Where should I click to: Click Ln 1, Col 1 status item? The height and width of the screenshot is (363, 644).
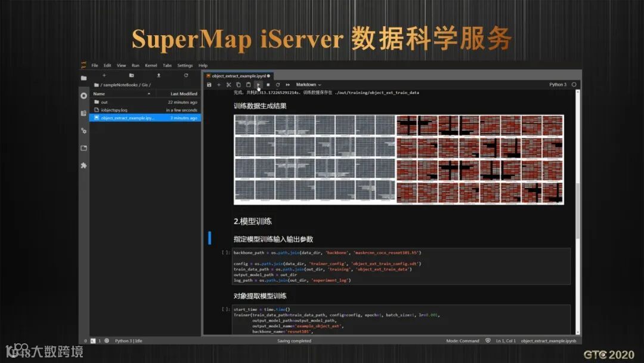[506, 341]
